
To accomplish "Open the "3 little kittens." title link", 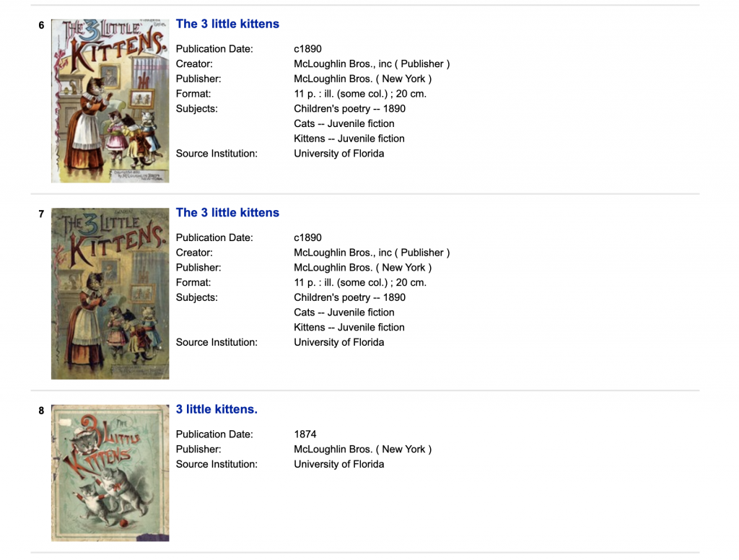I will click(217, 409).
